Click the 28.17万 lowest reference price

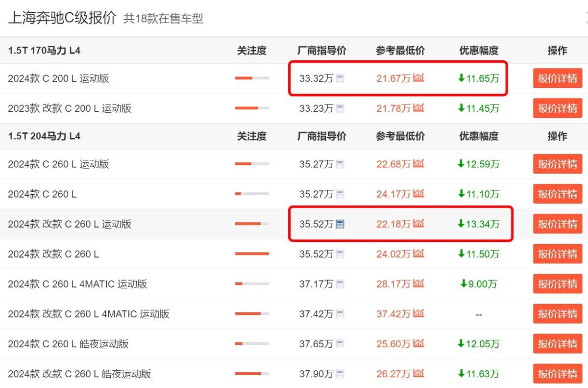(x=393, y=284)
